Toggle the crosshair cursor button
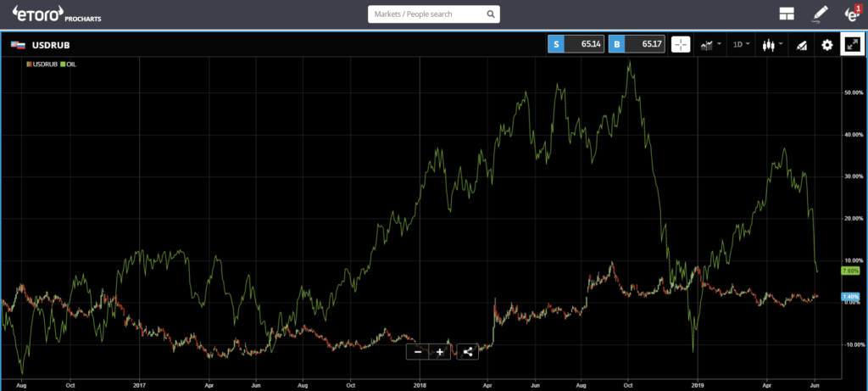 681,44
